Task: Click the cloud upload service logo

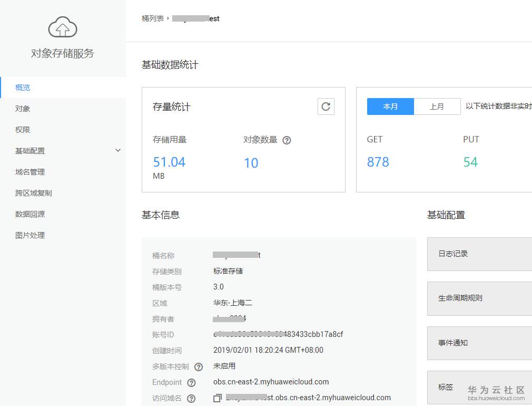Action: click(63, 27)
